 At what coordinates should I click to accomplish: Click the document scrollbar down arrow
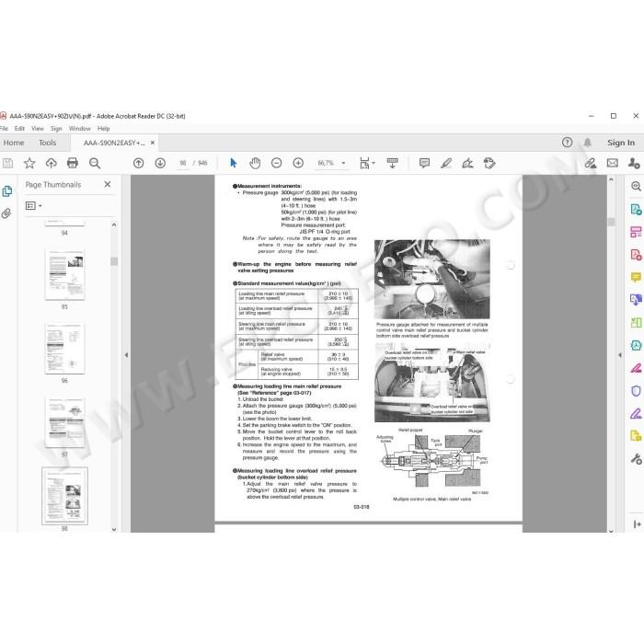[x=611, y=531]
